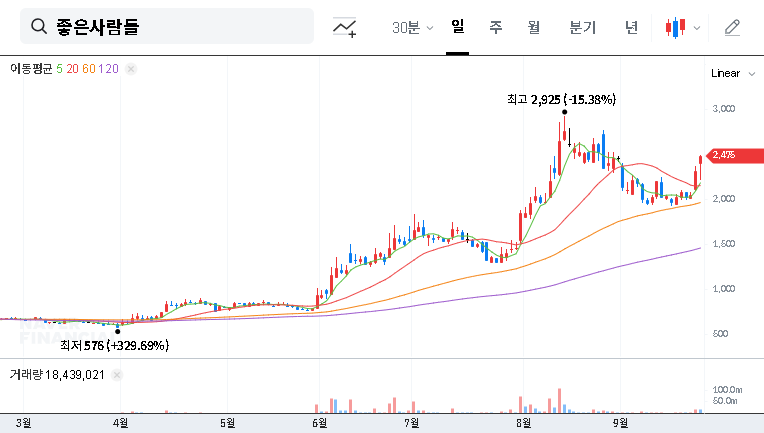Click the 최고 2,925 high marker label

[561, 99]
